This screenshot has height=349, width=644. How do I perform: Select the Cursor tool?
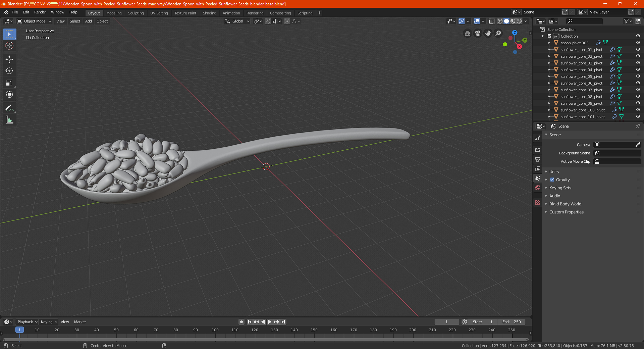[9, 46]
